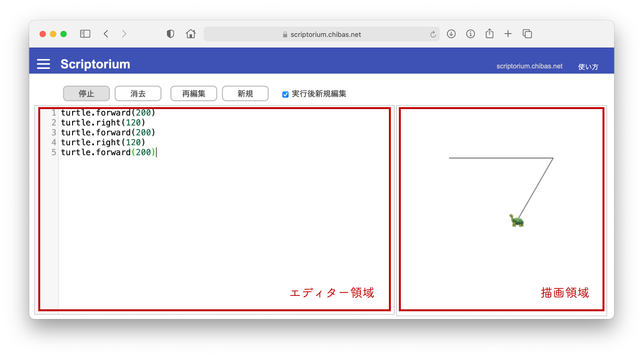Reload the page with the refresh icon
The image size is (644, 358).
[x=433, y=34]
